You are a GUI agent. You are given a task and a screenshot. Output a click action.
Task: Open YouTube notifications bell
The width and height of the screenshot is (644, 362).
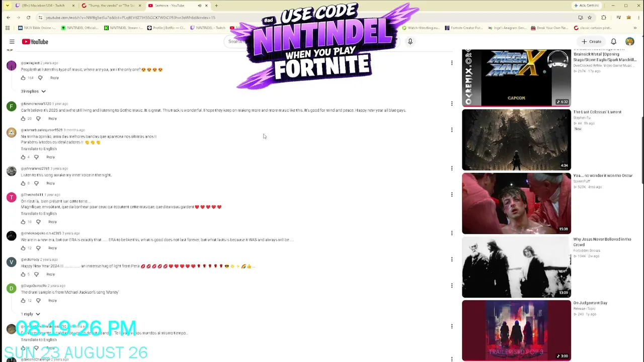pos(614,42)
